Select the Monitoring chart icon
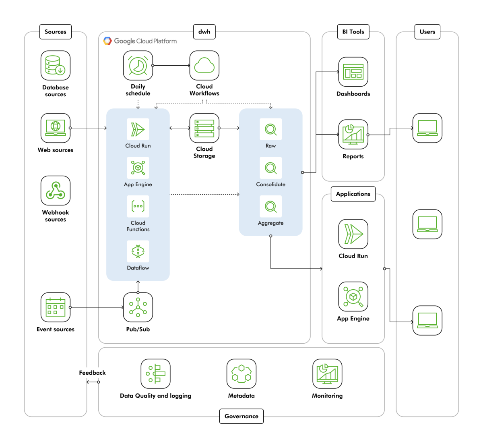This screenshot has width=483, height=448. click(x=327, y=373)
